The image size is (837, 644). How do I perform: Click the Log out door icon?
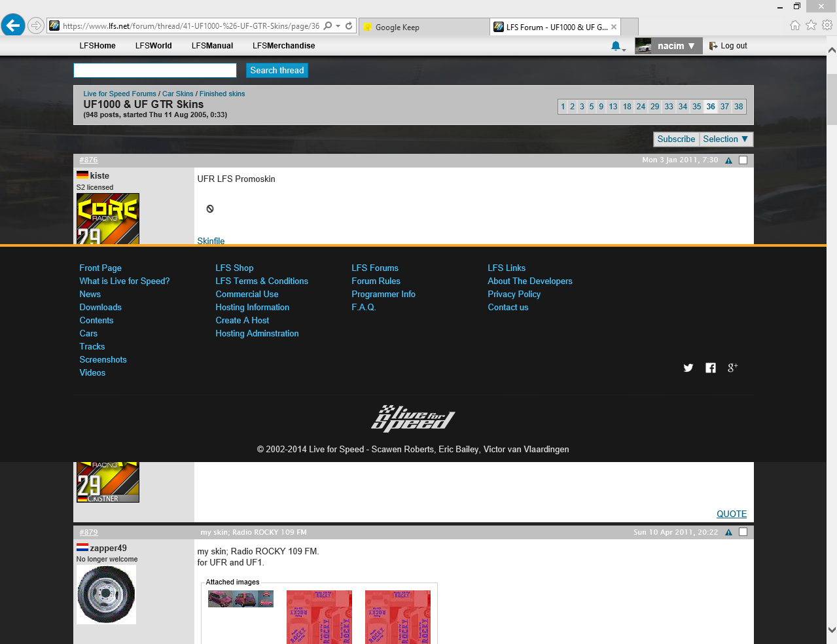pyautogui.click(x=713, y=46)
